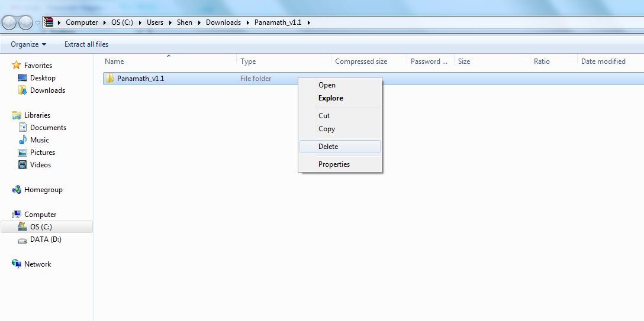This screenshot has height=321, width=644.
Task: Select DATA (D:) drive in navigation pane
Action: click(x=46, y=239)
